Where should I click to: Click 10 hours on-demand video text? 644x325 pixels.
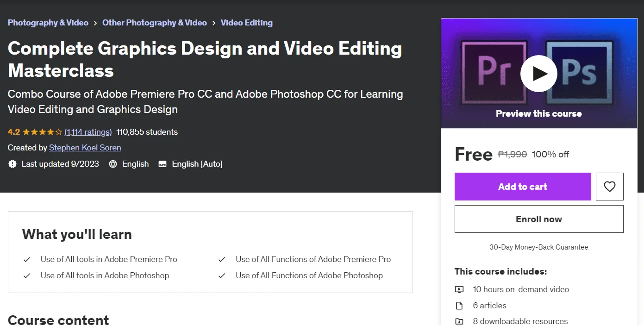click(521, 289)
